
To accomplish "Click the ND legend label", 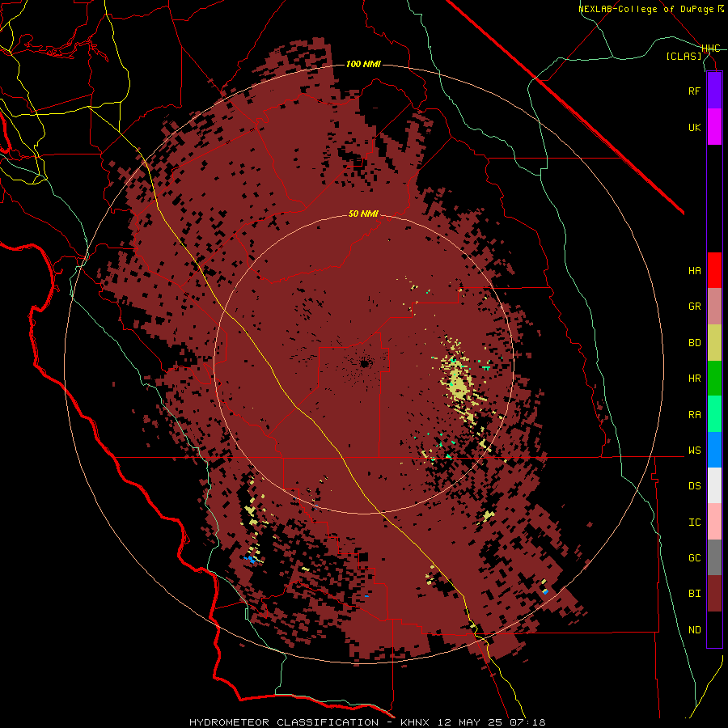I will (x=694, y=630).
